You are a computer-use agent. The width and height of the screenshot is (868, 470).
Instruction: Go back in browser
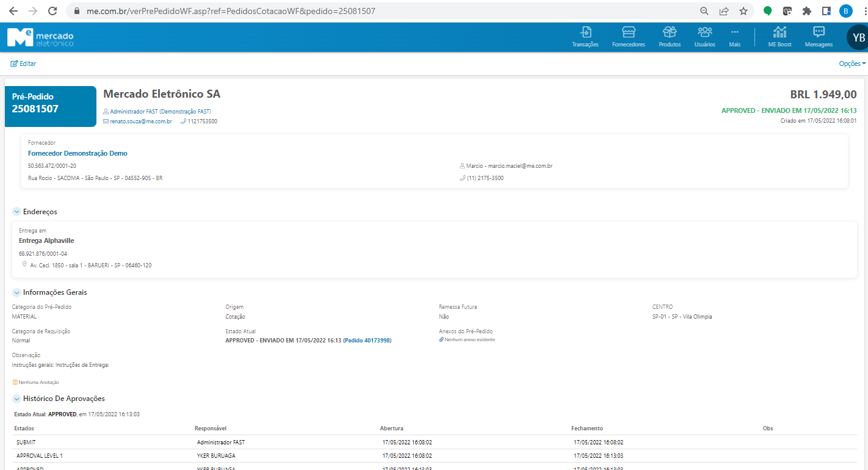point(13,11)
